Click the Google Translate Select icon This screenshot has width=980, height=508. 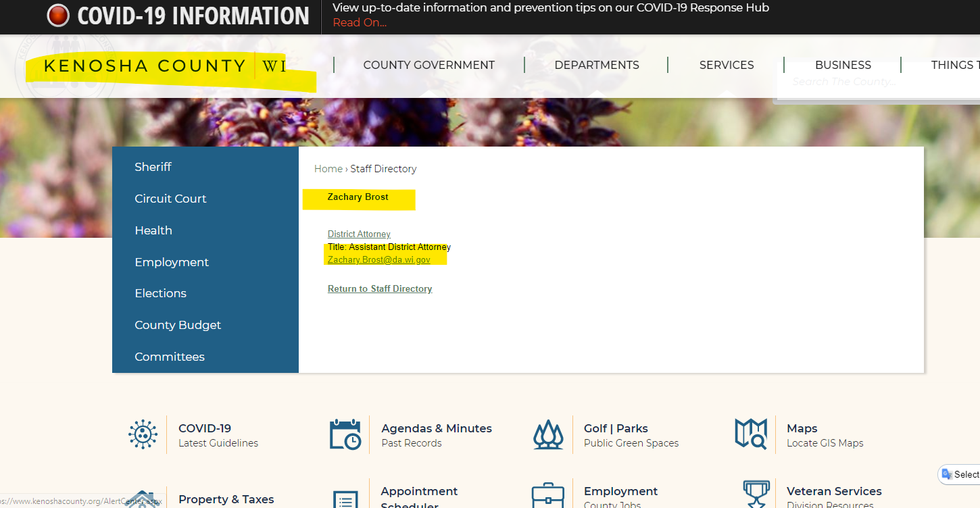(x=947, y=474)
